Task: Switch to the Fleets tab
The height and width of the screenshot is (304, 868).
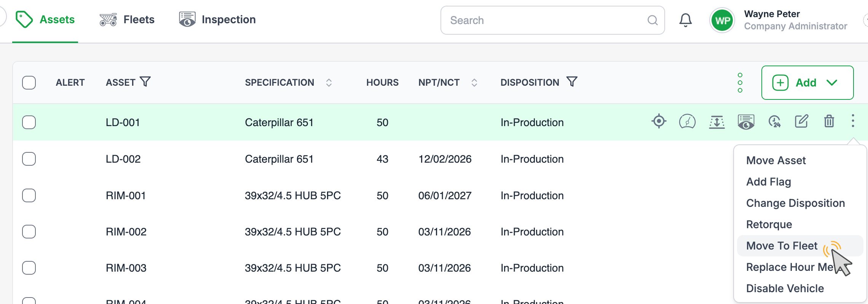Action: (127, 19)
